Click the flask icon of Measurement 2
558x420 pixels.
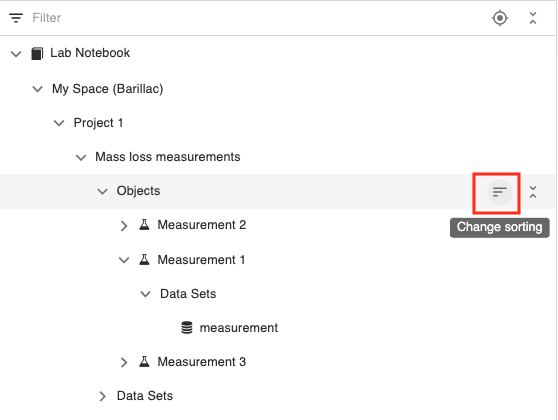pos(144,225)
